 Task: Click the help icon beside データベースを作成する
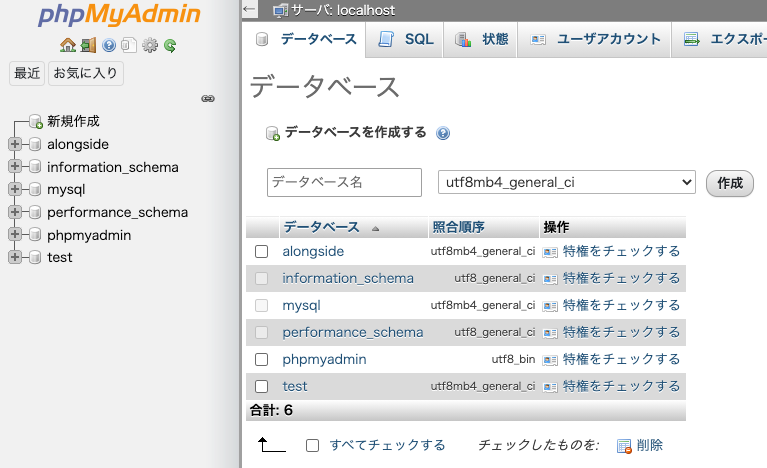pyautogui.click(x=443, y=133)
